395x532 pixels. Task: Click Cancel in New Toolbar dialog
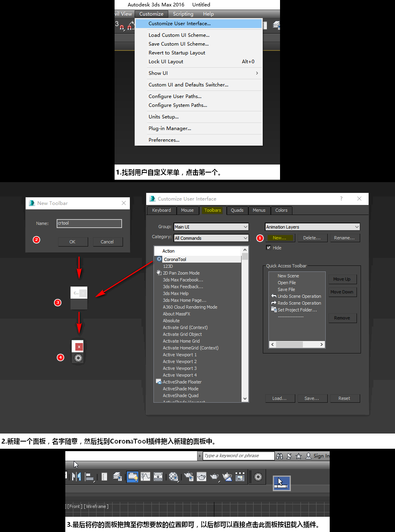click(x=107, y=242)
